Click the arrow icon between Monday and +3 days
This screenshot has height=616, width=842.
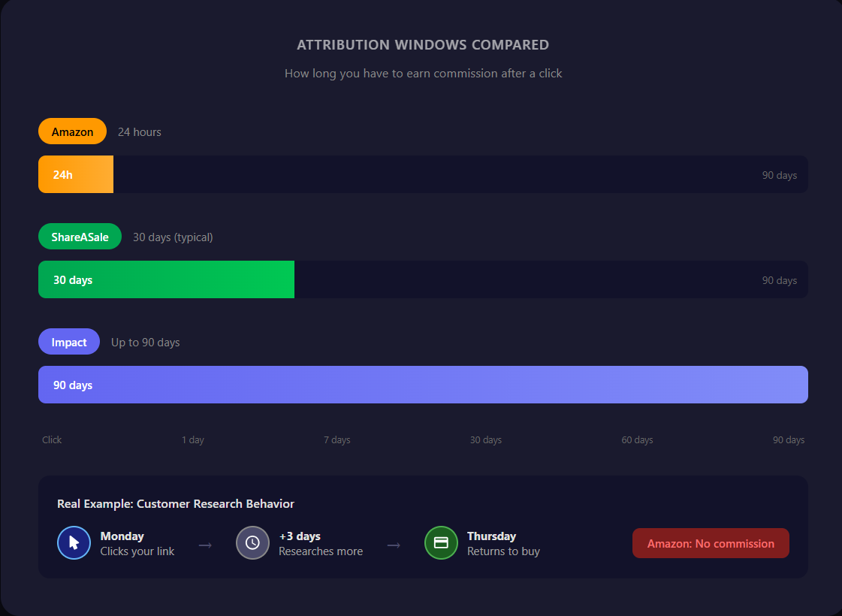pyautogui.click(x=204, y=546)
